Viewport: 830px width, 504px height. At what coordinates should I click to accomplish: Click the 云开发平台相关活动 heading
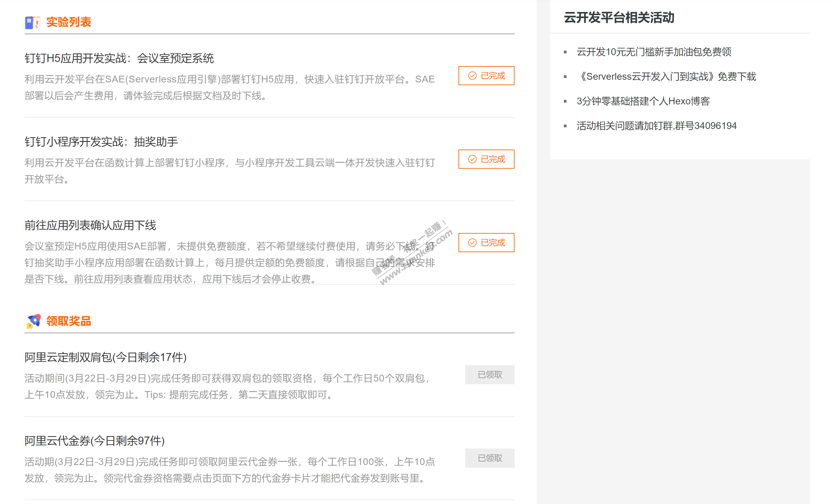tap(619, 18)
